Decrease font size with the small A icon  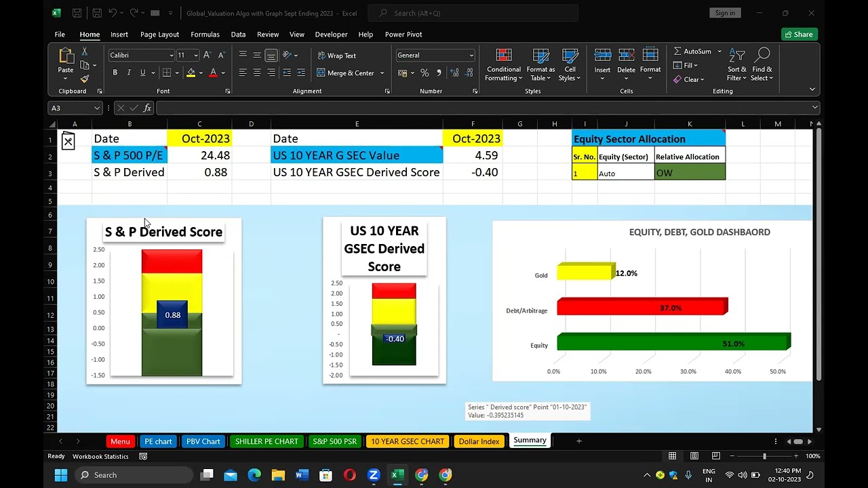coord(221,55)
